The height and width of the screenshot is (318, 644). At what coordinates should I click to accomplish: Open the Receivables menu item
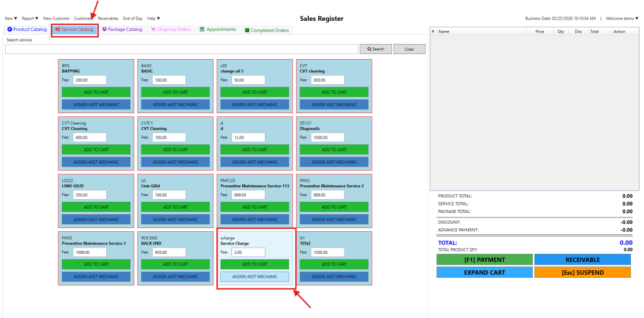[108, 19]
